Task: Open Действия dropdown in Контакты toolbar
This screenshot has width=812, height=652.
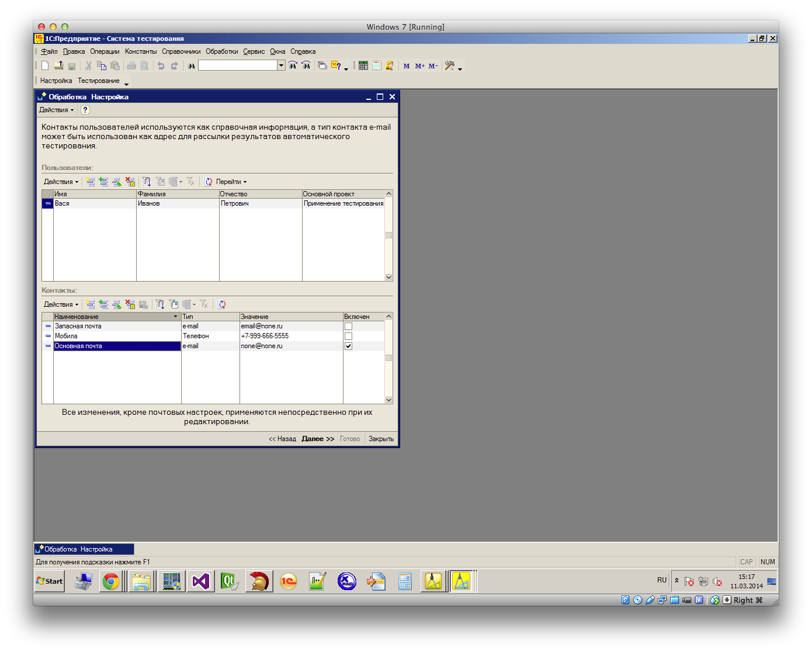Action: pyautogui.click(x=61, y=304)
